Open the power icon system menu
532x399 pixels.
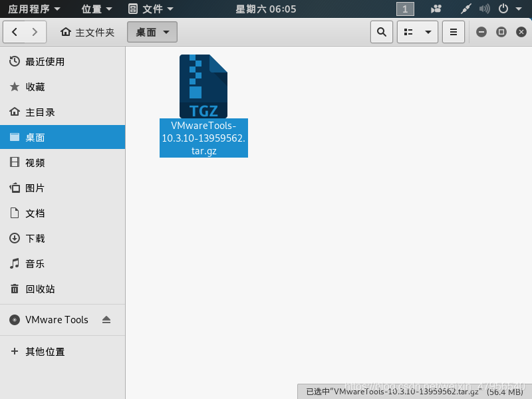click(503, 9)
